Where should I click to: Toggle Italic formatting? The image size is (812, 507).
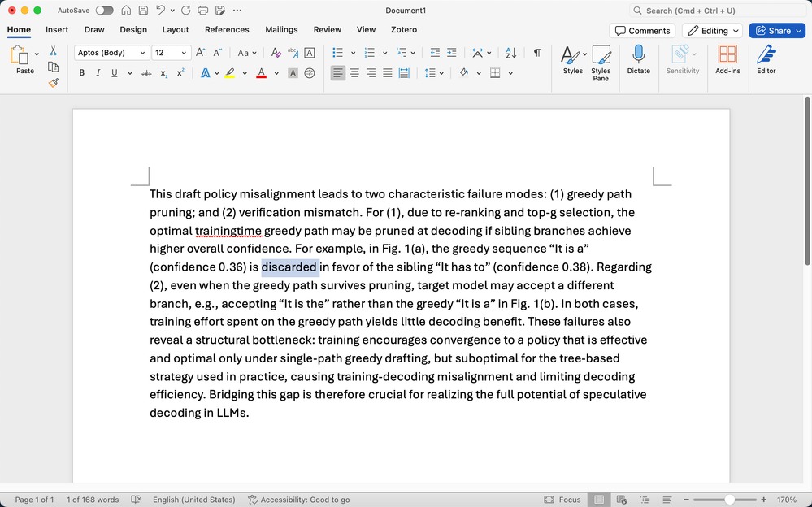[98, 73]
